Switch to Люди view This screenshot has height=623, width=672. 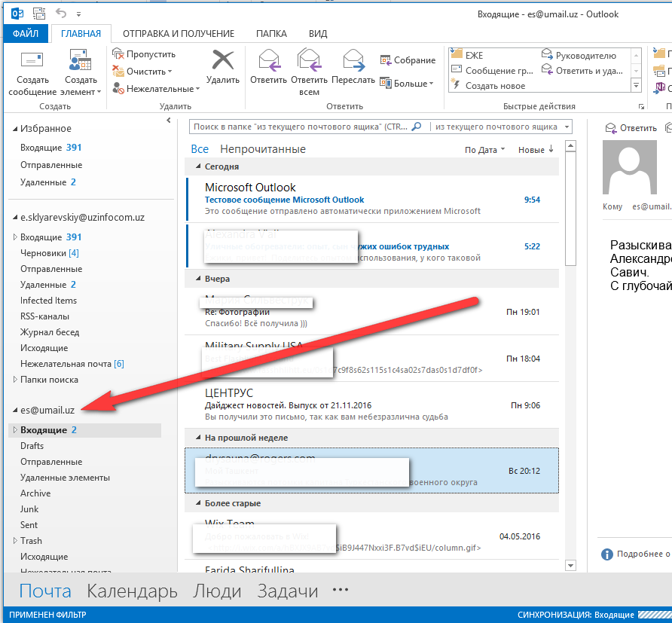pyautogui.click(x=217, y=591)
